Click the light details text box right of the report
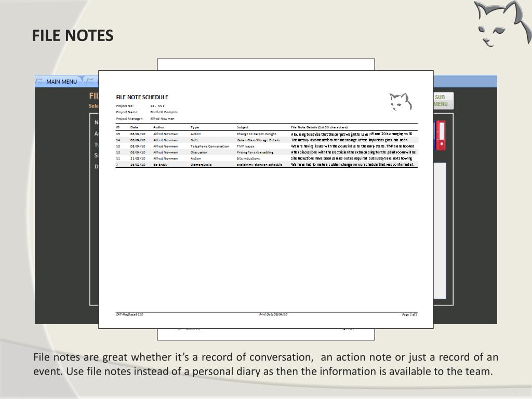Viewport: 532px width, 399px height. [440, 231]
